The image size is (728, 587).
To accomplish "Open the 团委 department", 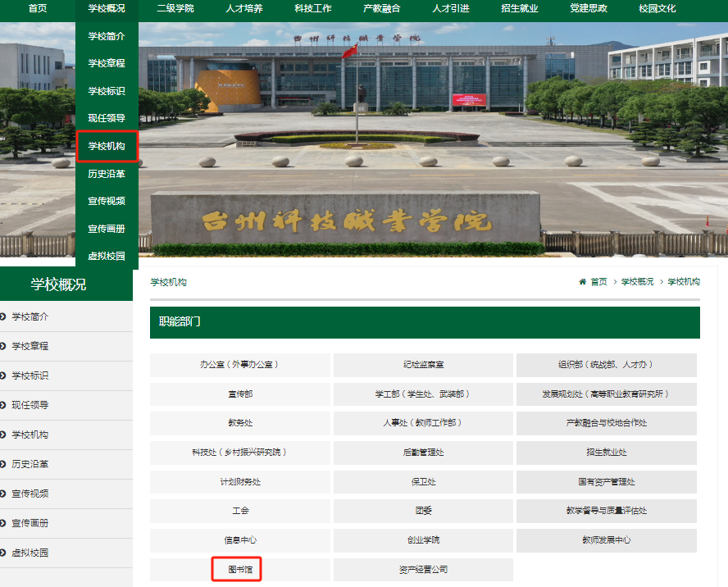I will pos(423,511).
